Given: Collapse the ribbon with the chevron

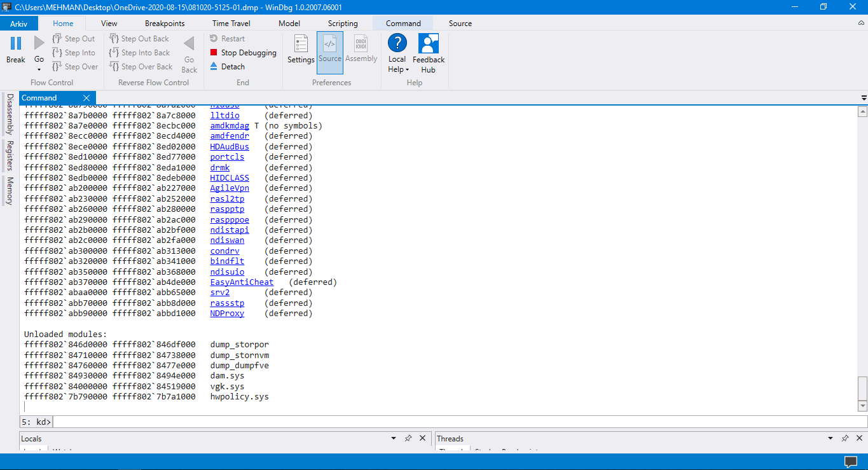Looking at the screenshot, I should [861, 24].
